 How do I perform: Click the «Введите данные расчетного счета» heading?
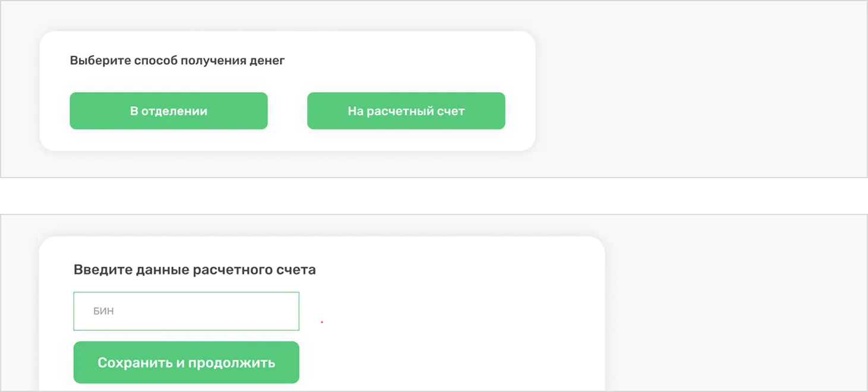click(x=194, y=270)
